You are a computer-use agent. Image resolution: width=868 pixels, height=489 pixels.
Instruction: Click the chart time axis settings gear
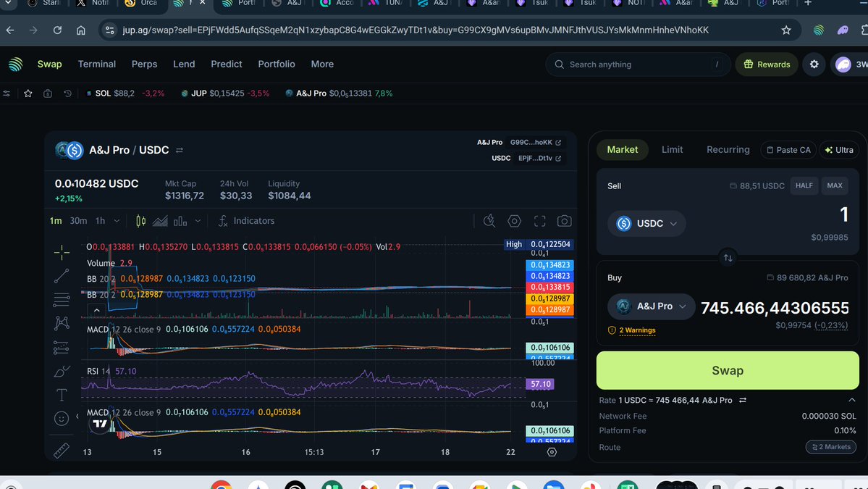[x=552, y=452]
